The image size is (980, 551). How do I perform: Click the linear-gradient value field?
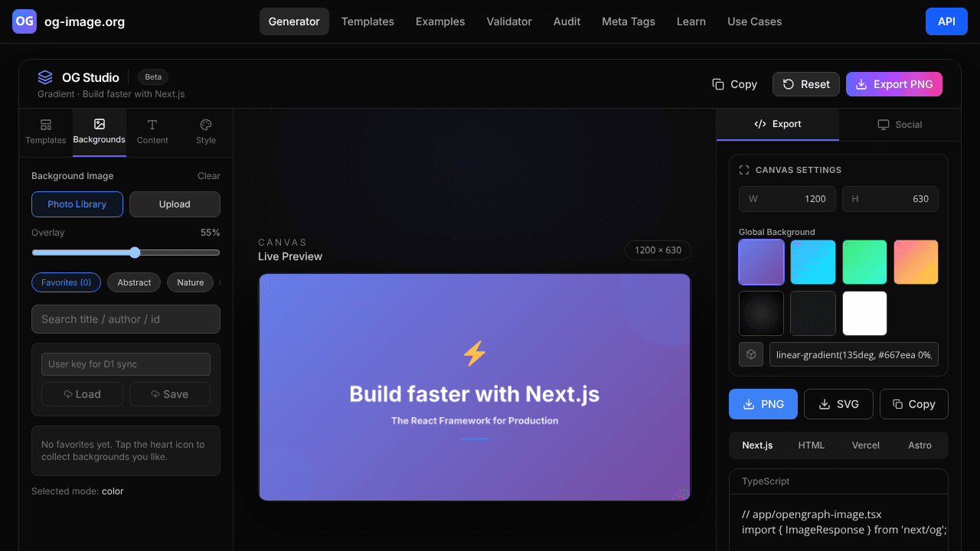coord(854,354)
